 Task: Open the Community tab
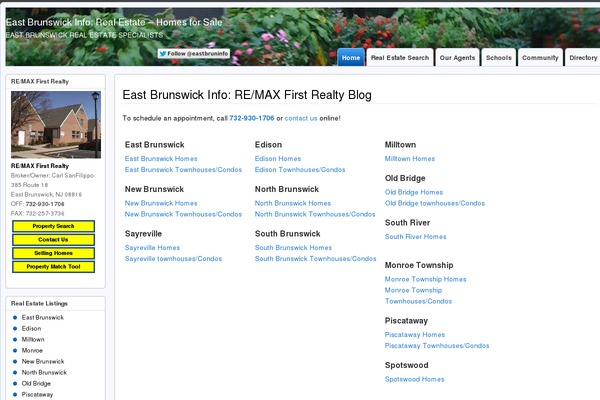pos(540,57)
